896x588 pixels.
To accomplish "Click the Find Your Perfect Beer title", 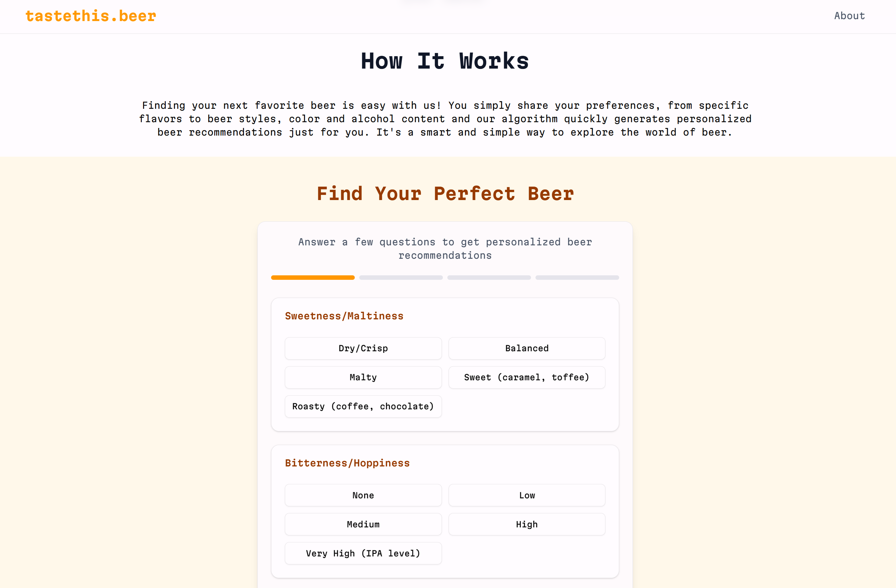I will coord(445,194).
